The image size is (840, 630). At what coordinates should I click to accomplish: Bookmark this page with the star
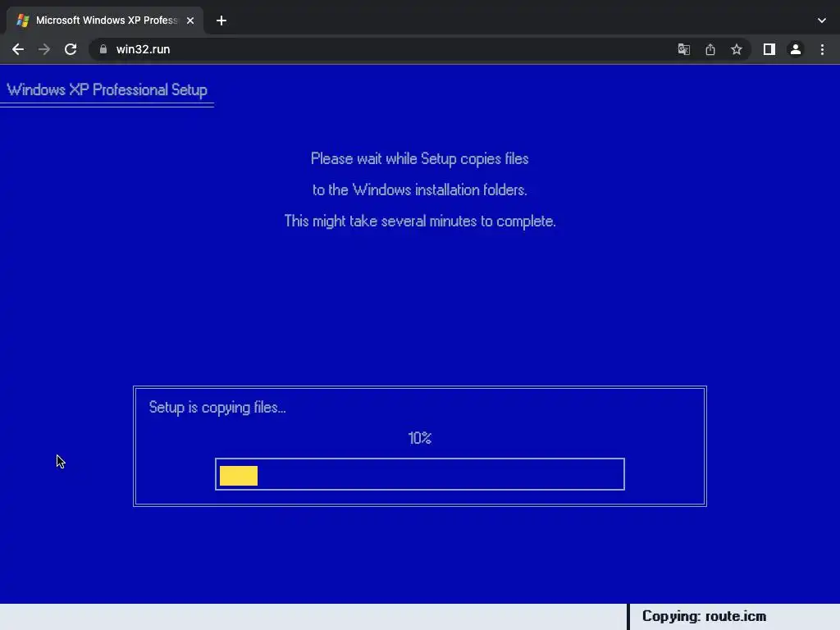(737, 49)
